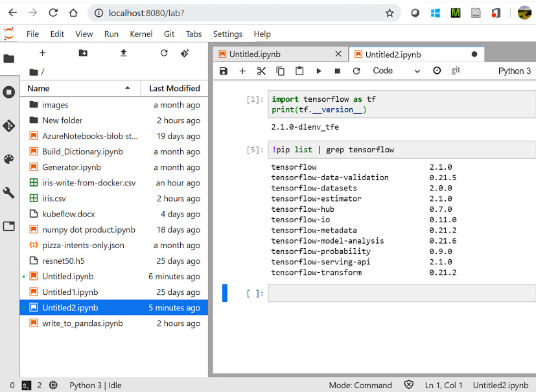Screen dimensions: 536x392
Task: Open the images folder
Action: [114, 105]
